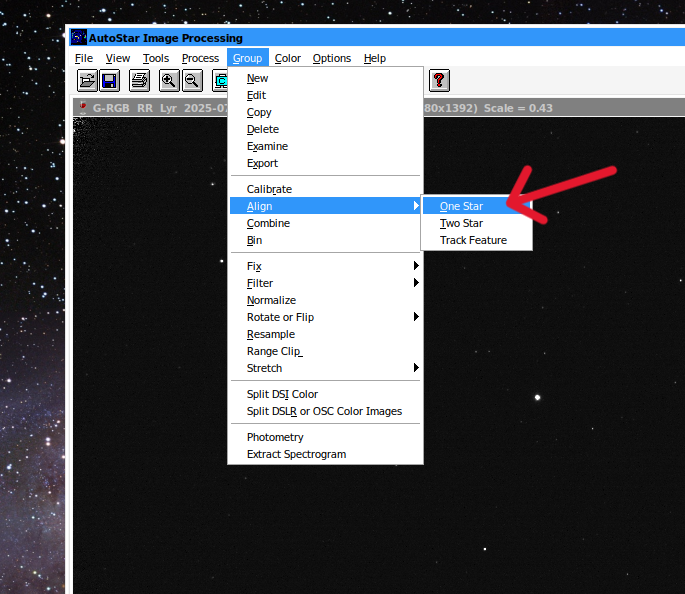Expand the Stretch submenu
The width and height of the screenshot is (685, 594).
pyautogui.click(x=325, y=368)
